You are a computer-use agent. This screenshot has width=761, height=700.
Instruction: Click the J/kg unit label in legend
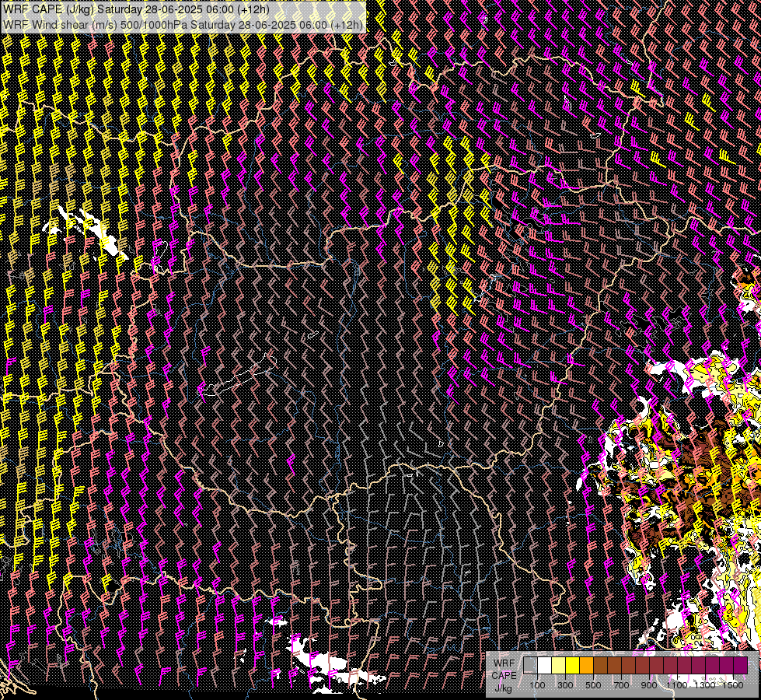coord(504,688)
